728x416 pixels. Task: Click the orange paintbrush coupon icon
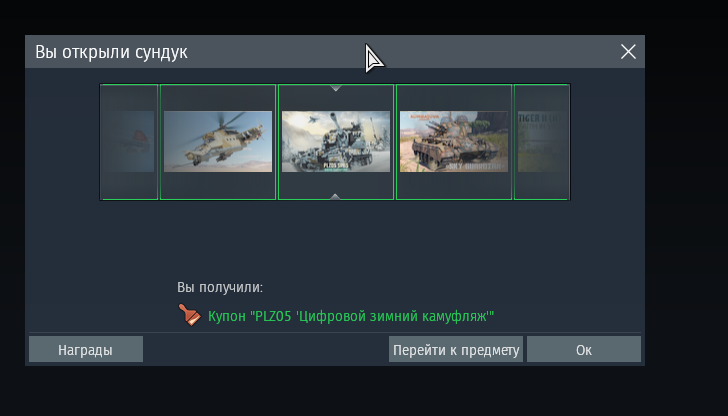pos(190,315)
